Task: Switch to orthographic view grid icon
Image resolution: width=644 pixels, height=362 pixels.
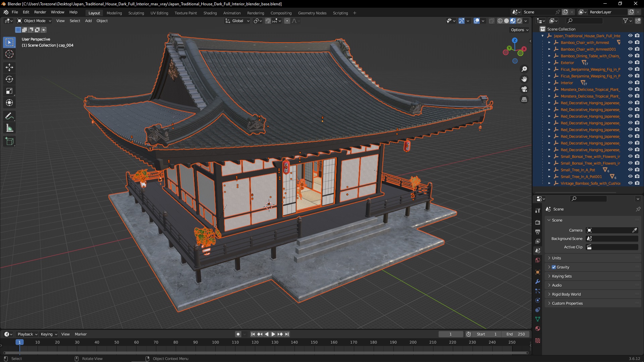Action: (x=524, y=100)
